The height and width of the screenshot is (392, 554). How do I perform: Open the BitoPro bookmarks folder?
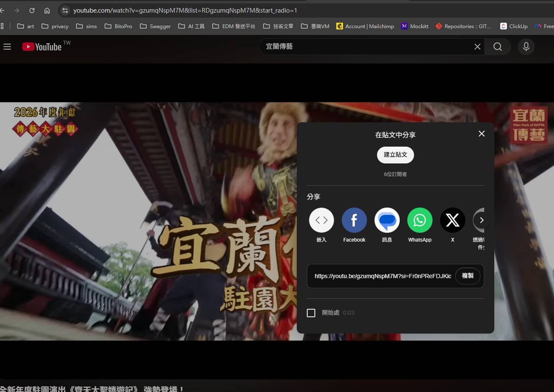[119, 26]
